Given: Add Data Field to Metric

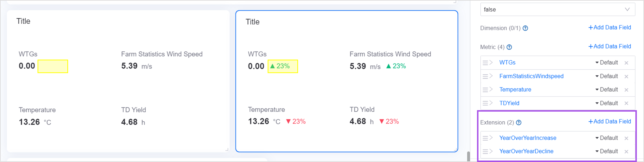Looking at the screenshot, I should (610, 46).
